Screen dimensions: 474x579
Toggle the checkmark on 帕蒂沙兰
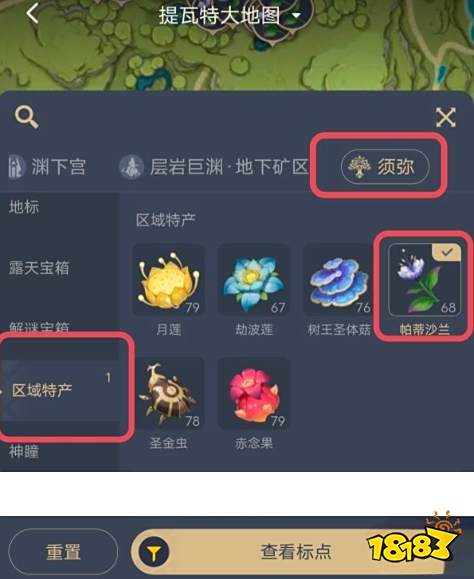click(447, 252)
